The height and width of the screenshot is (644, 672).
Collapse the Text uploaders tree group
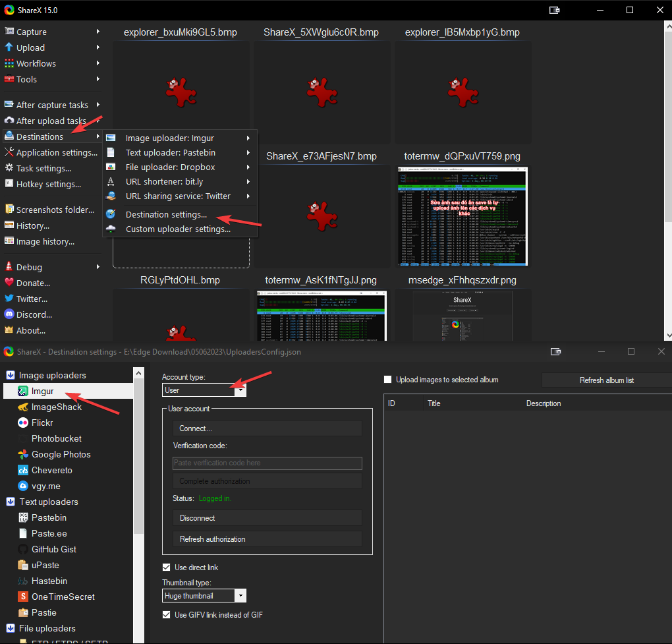tap(11, 502)
